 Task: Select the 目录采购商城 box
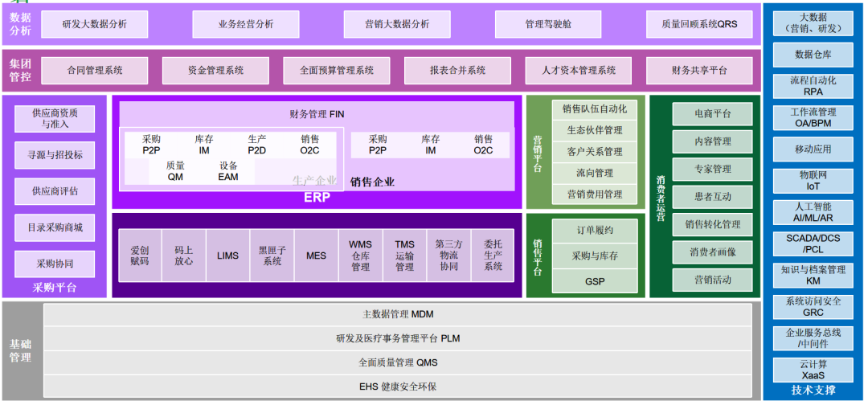pos(55,227)
